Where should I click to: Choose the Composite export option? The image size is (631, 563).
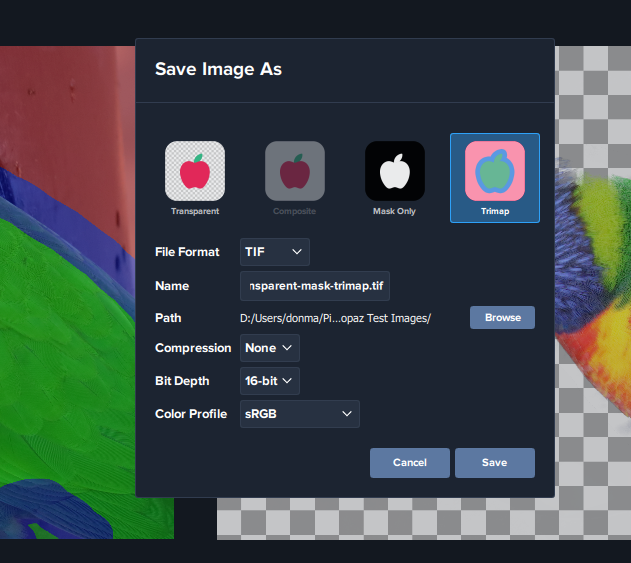[x=295, y=177]
